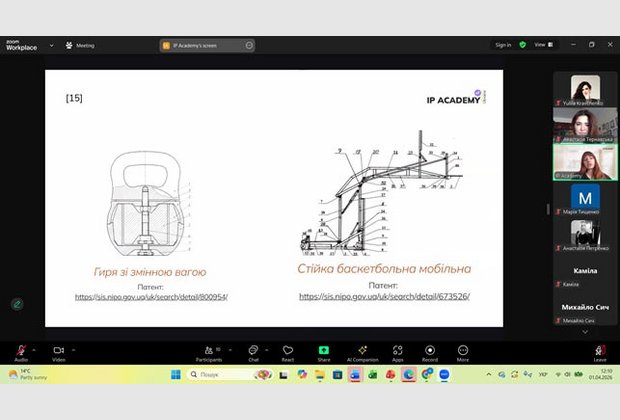
Task: Open audio options arrow next to Audio
Action: click(34, 350)
